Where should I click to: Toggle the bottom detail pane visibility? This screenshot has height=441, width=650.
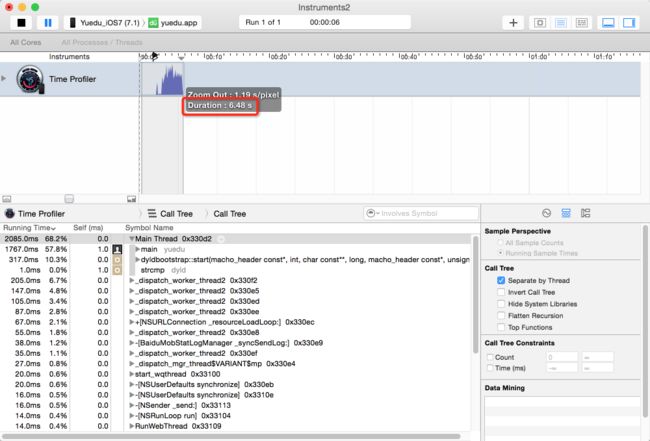click(x=608, y=22)
